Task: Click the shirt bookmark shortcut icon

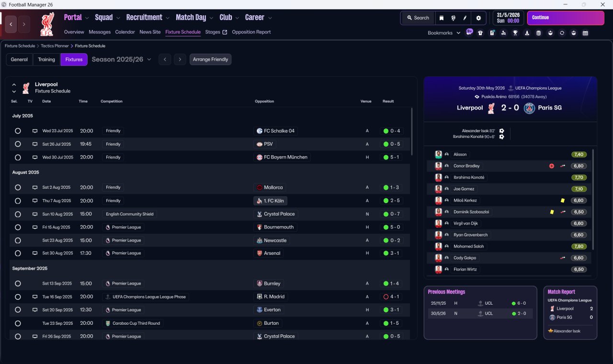Action: click(x=480, y=33)
